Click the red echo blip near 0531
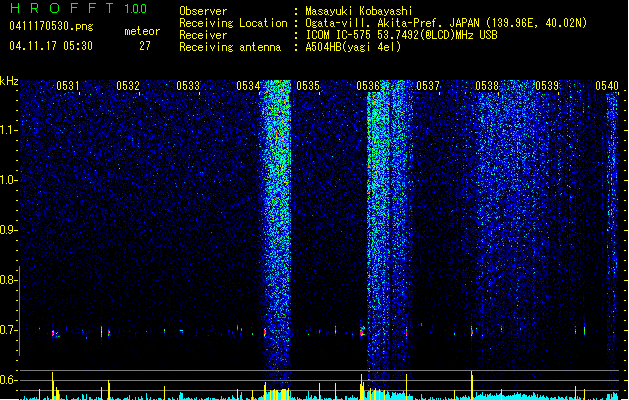This screenshot has width=629, height=400. pyautogui.click(x=55, y=334)
